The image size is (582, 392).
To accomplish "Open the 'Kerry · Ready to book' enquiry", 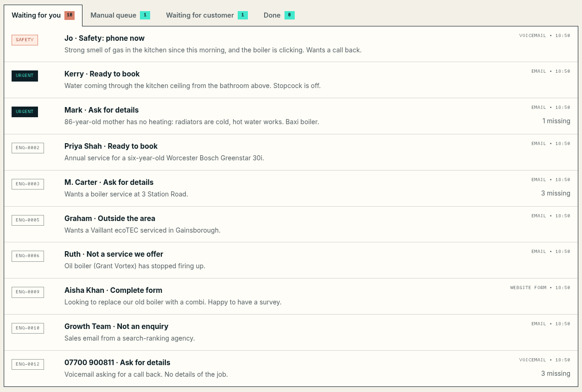I will coord(291,80).
